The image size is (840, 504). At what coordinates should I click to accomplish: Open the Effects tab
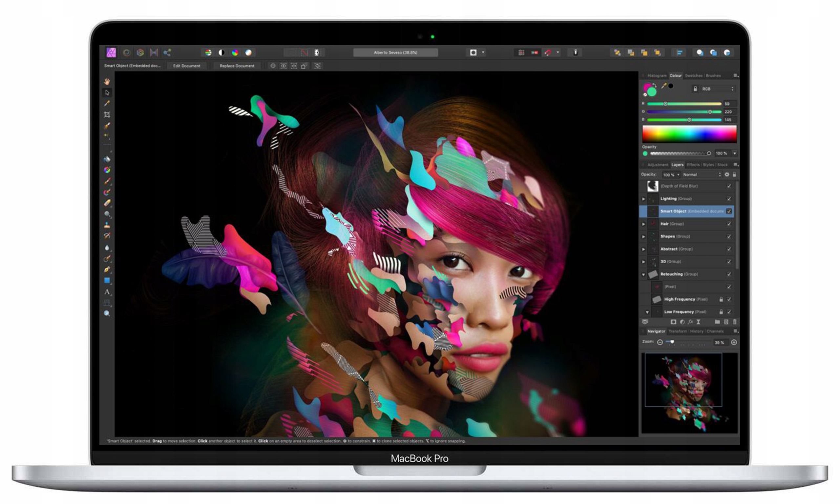(693, 165)
